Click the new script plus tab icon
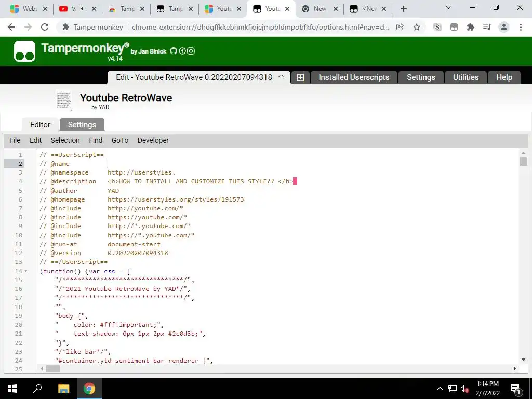Image resolution: width=532 pixels, height=399 pixels. [300, 77]
